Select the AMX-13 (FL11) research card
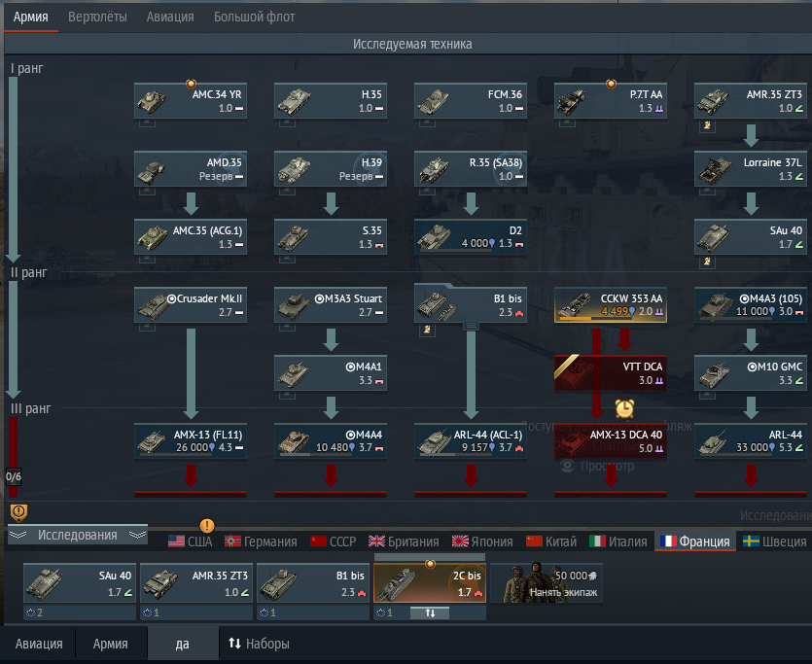The height and width of the screenshot is (664, 812). 191,441
